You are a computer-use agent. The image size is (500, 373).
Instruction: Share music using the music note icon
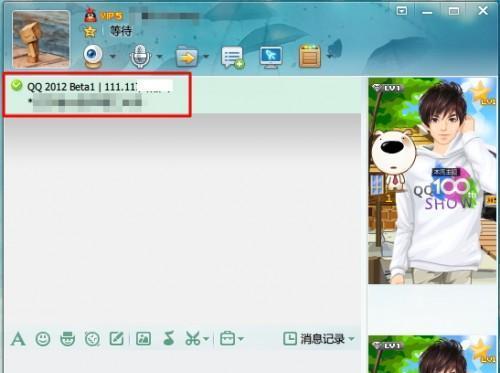(x=169, y=338)
